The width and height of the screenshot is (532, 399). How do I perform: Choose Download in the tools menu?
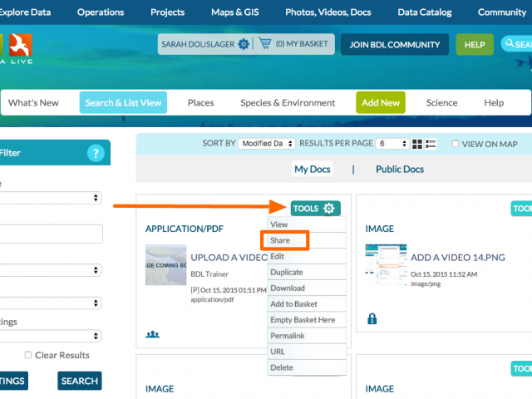(x=307, y=288)
